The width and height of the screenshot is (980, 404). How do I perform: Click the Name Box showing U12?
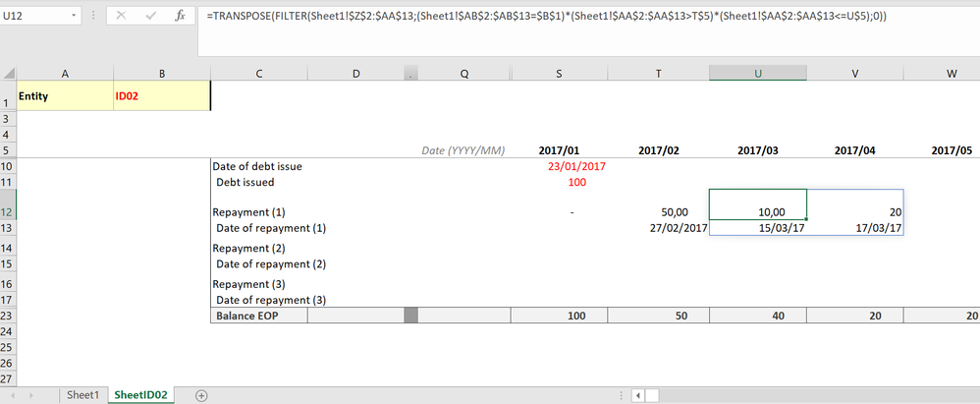coord(34,16)
